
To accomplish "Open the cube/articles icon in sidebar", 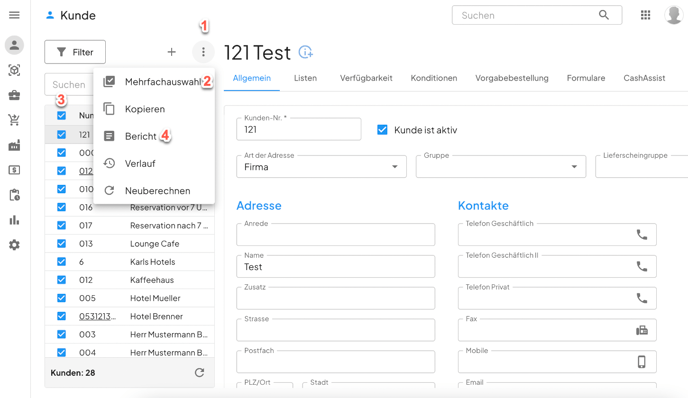I will [14, 70].
